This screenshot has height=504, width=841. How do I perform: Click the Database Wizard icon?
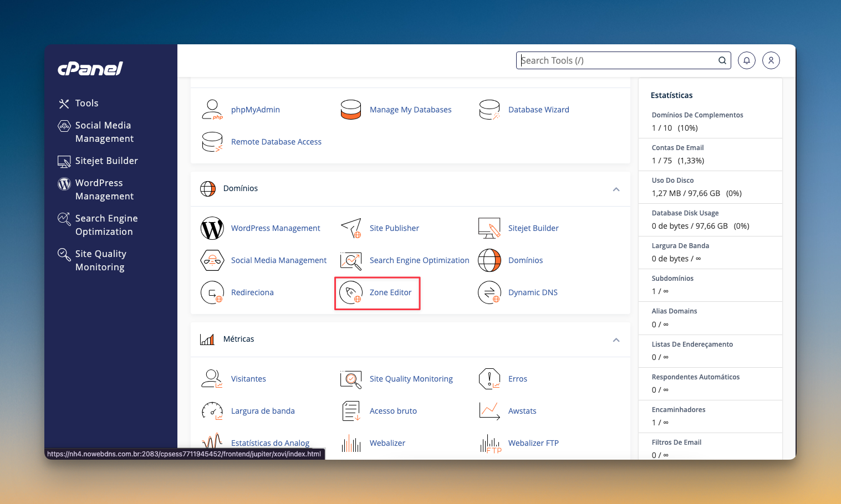(490, 110)
